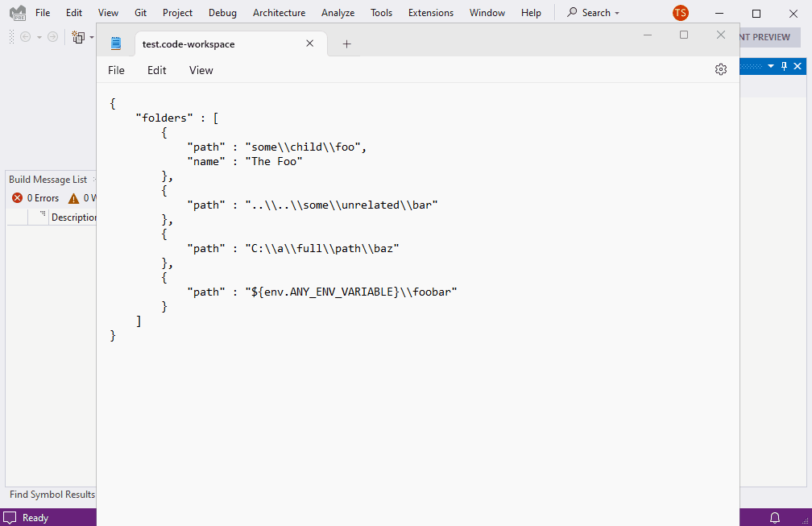Click the Notepad app icon beside the tab
812x526 pixels.
[116, 43]
